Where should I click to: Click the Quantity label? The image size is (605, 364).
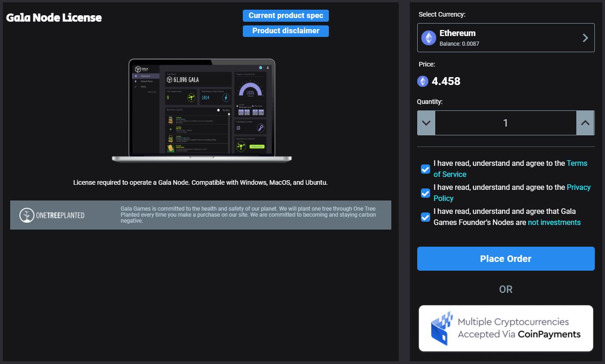[x=430, y=102]
